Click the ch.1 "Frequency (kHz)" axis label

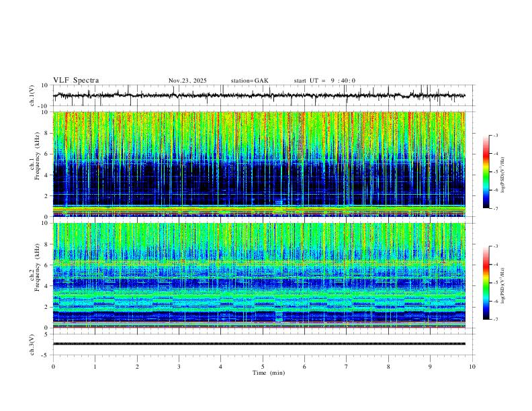pyautogui.click(x=37, y=154)
